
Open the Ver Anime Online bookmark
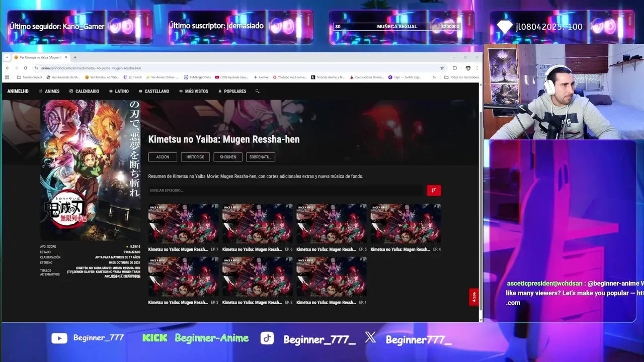click(163, 77)
